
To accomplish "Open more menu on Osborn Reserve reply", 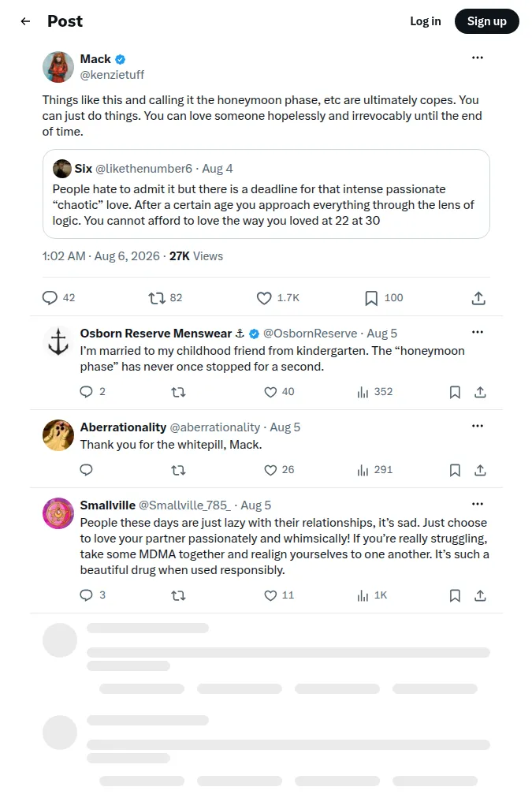I will pos(477,332).
